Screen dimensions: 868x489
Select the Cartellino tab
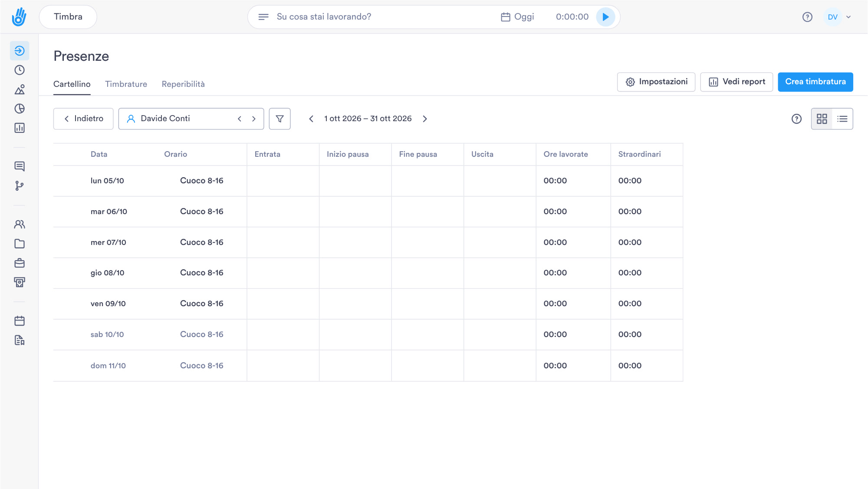pos(72,84)
